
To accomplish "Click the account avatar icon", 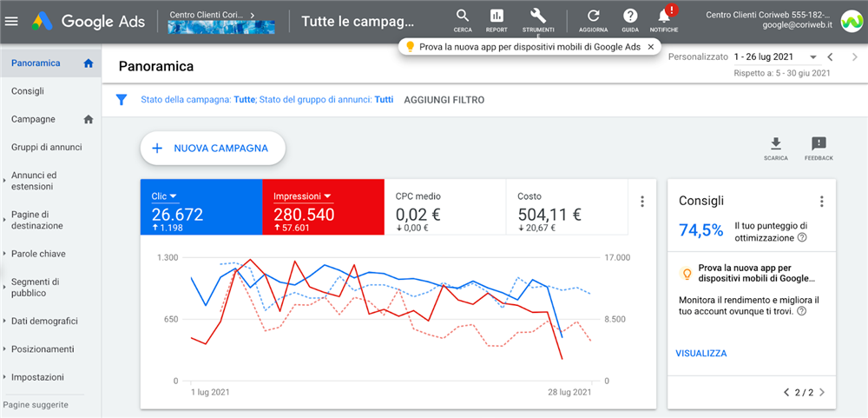I will 852,21.
